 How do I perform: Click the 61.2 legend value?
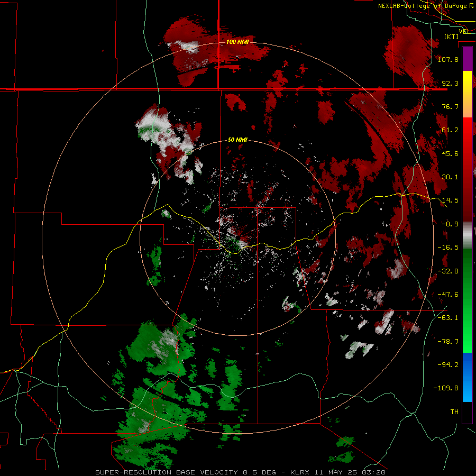pos(450,130)
